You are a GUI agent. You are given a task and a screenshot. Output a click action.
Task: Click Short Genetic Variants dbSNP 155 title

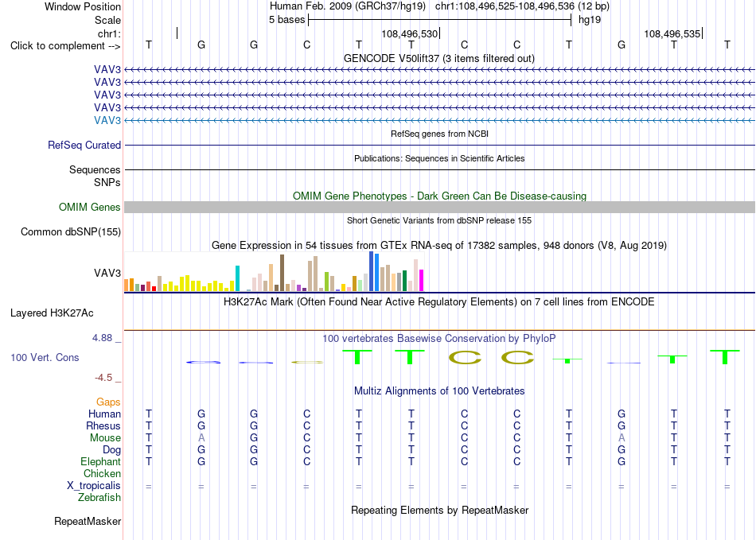click(439, 220)
